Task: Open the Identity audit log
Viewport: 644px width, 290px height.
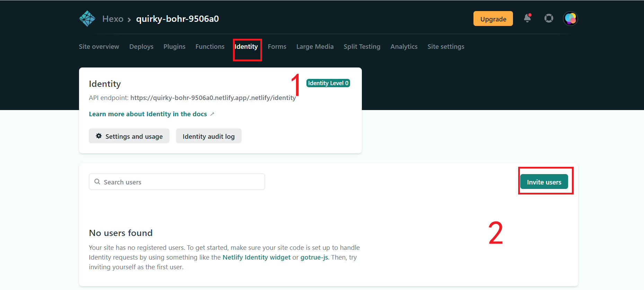Action: [209, 136]
